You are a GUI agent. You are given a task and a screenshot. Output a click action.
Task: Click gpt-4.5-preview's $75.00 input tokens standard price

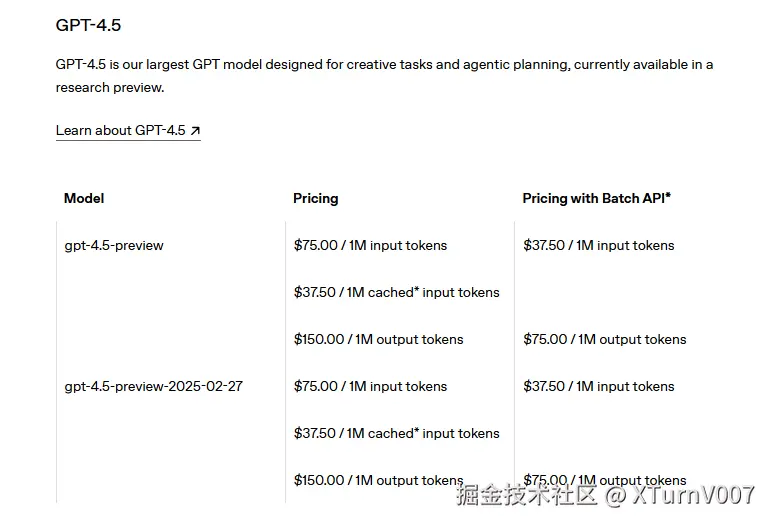[370, 245]
